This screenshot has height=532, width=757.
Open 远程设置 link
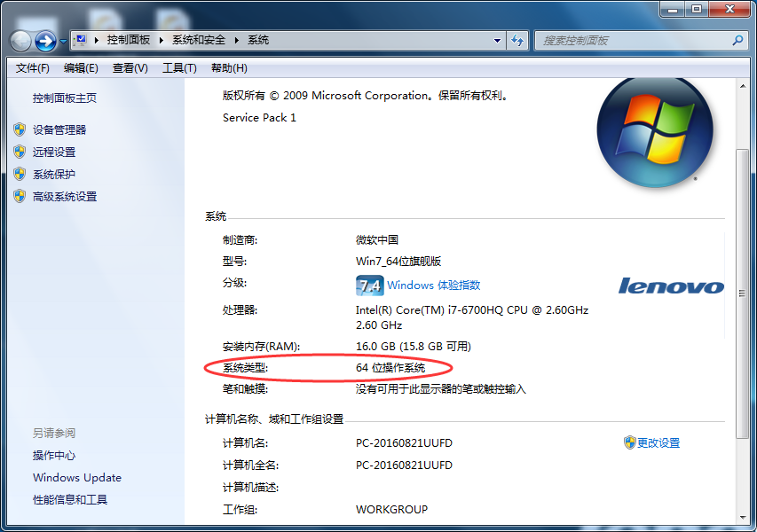pos(54,152)
